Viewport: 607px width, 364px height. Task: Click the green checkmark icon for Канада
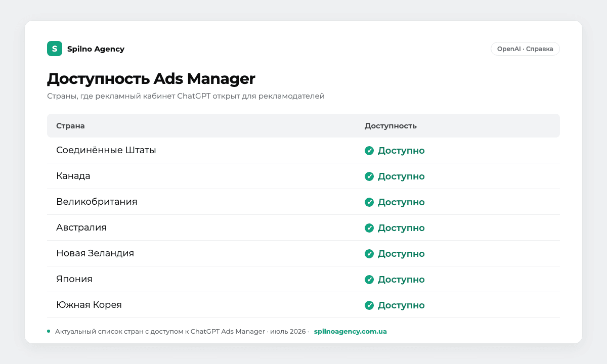click(369, 176)
